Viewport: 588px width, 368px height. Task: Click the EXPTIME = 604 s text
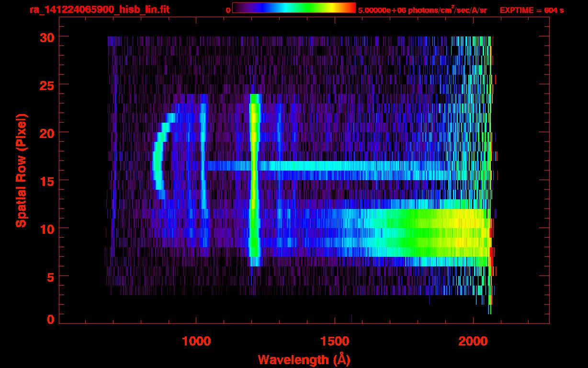tap(531, 10)
